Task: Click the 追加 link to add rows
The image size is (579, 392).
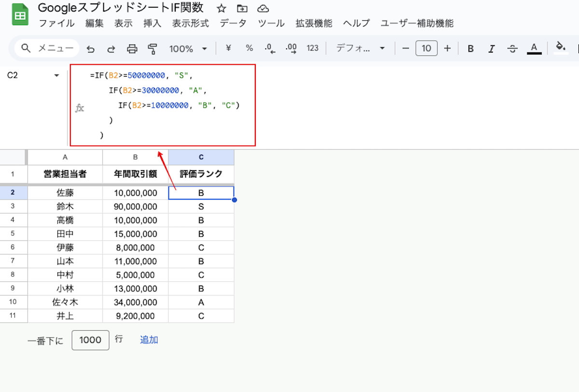Action: pyautogui.click(x=149, y=340)
